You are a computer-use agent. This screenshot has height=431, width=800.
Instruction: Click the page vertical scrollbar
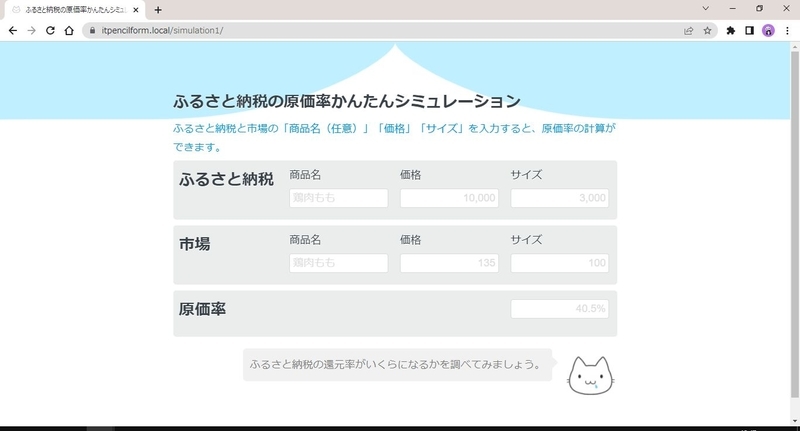pyautogui.click(x=794, y=224)
